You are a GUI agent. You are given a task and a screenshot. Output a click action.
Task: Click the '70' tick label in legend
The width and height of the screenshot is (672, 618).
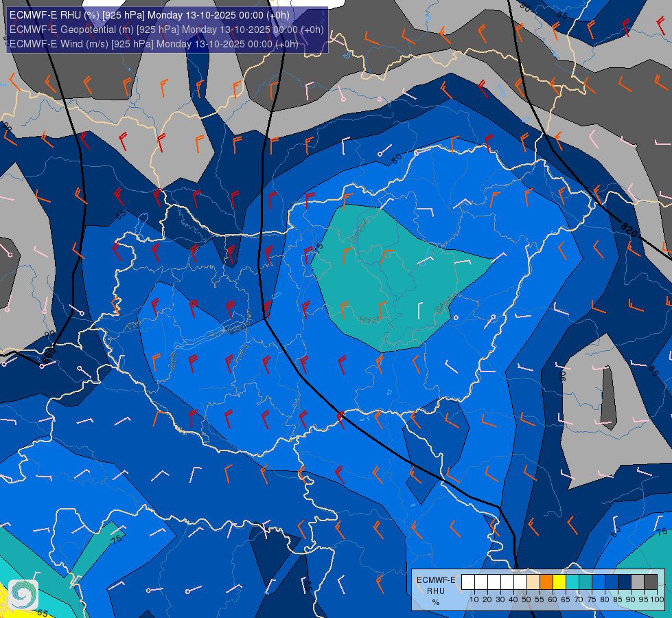pyautogui.click(x=579, y=599)
